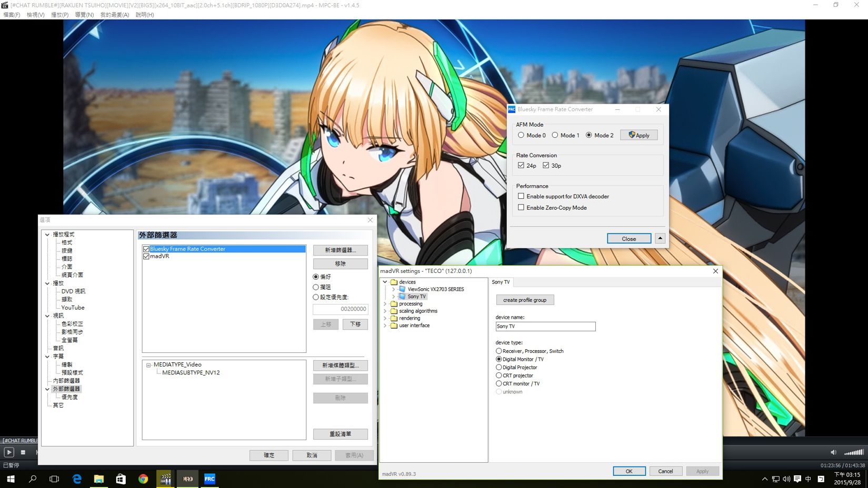Select AFM Mode 2 radio button
The height and width of the screenshot is (488, 868).
pos(589,135)
